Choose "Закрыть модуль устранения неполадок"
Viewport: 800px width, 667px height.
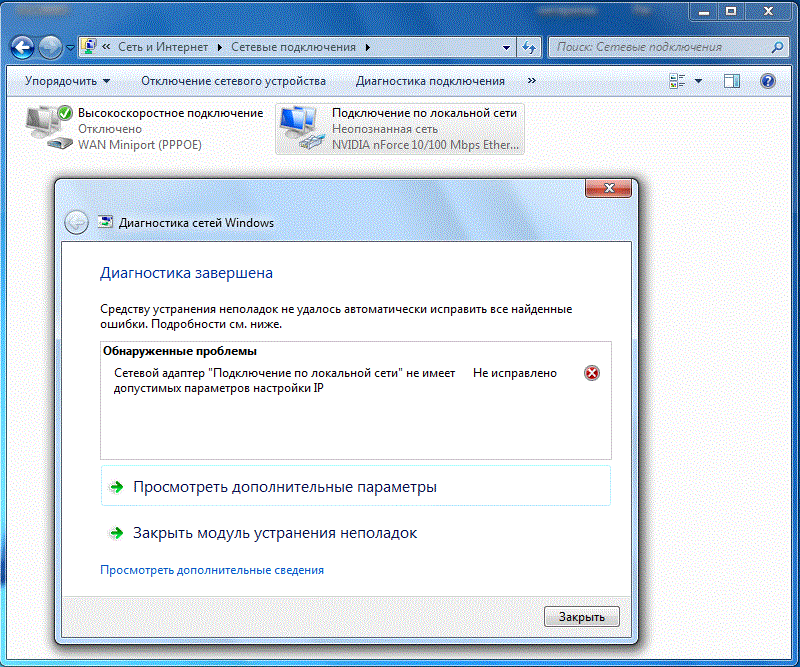274,533
